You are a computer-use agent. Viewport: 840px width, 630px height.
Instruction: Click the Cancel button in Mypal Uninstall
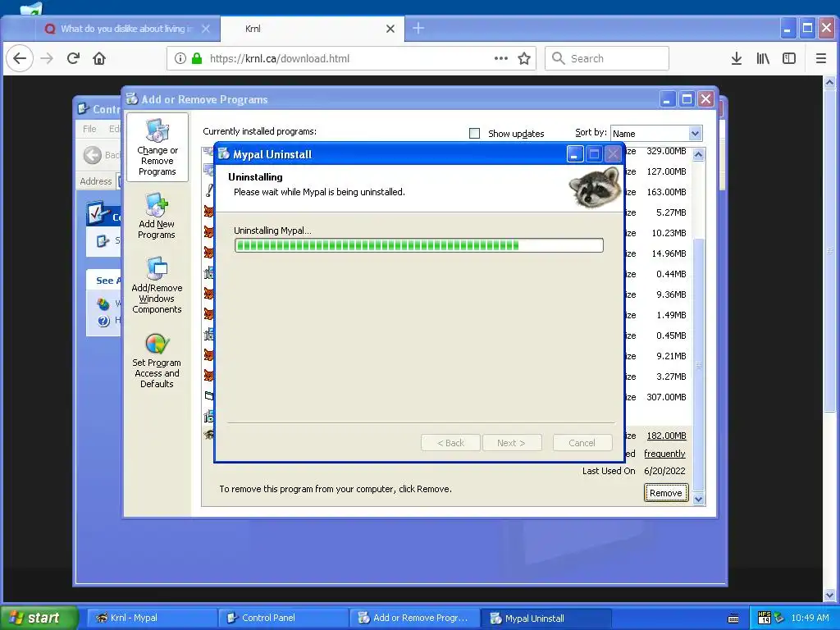[582, 443]
